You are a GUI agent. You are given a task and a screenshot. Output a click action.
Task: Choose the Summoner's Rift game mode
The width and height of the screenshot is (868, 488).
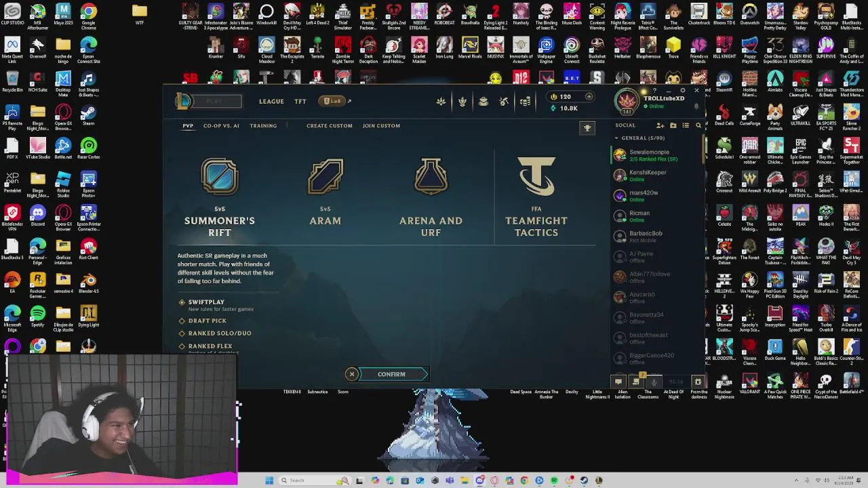[219, 197]
